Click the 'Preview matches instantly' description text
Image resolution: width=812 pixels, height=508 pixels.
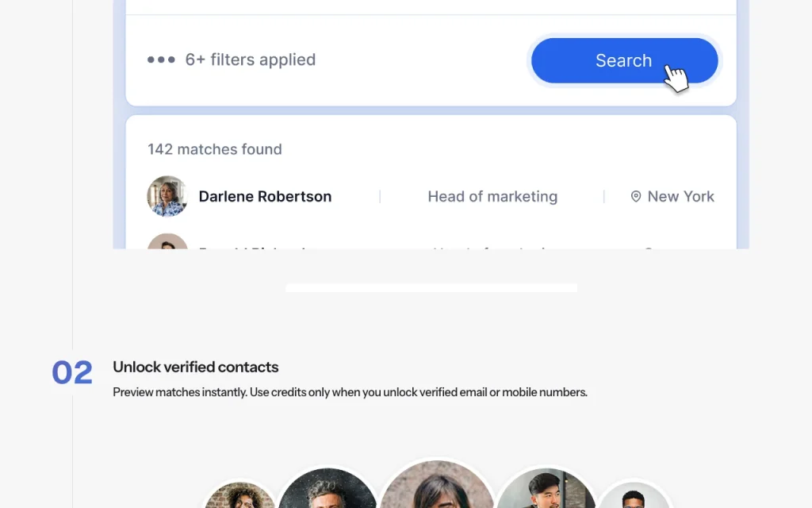350,392
